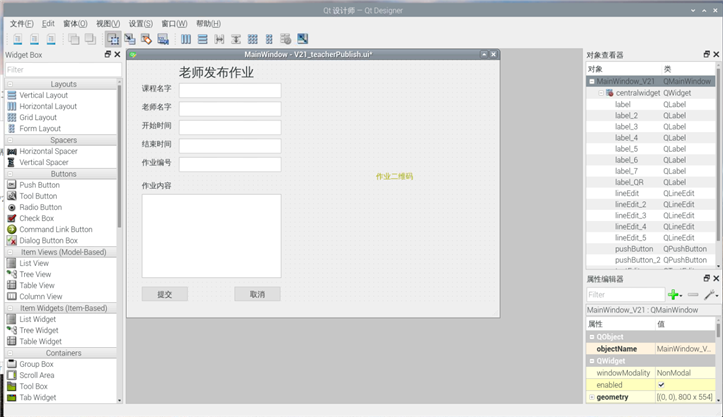Open the 帮助(H) menu
The image size is (723, 417).
208,24
